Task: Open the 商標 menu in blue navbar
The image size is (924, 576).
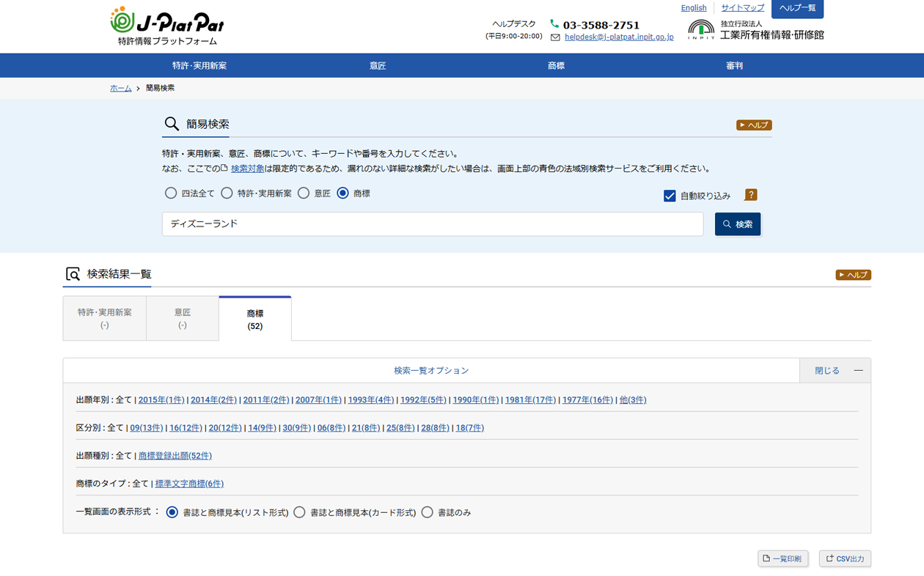Action: 556,66
